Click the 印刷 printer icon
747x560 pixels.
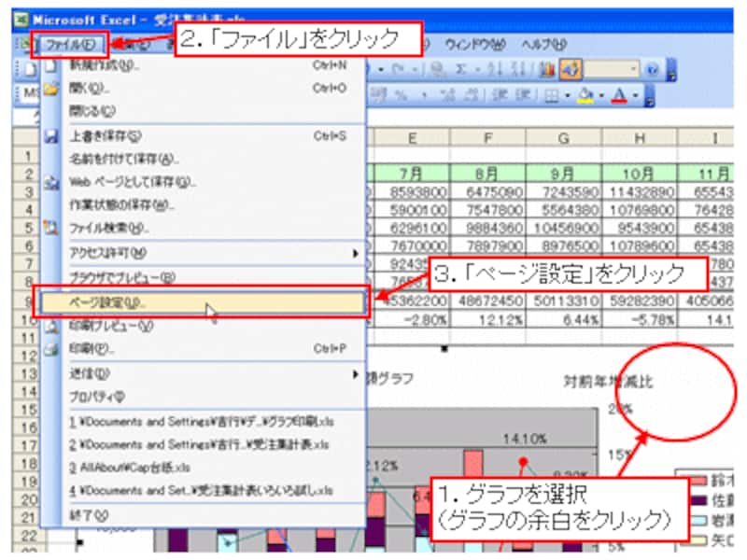[52, 349]
